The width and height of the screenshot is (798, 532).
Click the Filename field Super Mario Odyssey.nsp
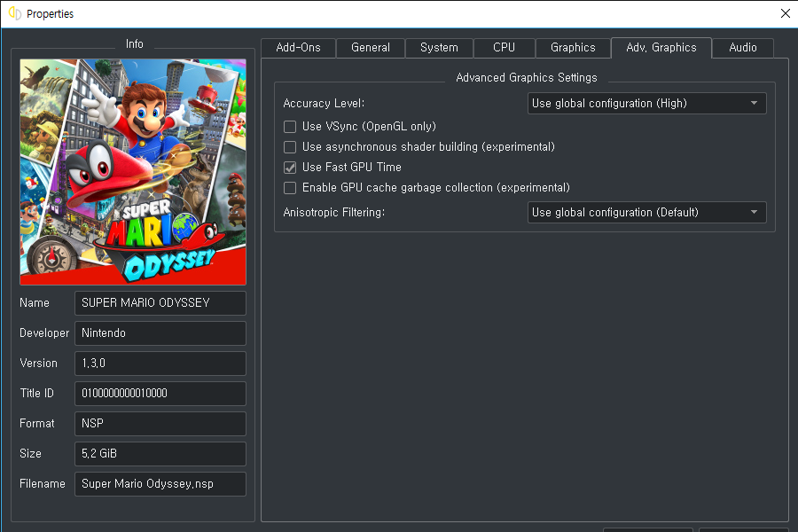point(160,484)
